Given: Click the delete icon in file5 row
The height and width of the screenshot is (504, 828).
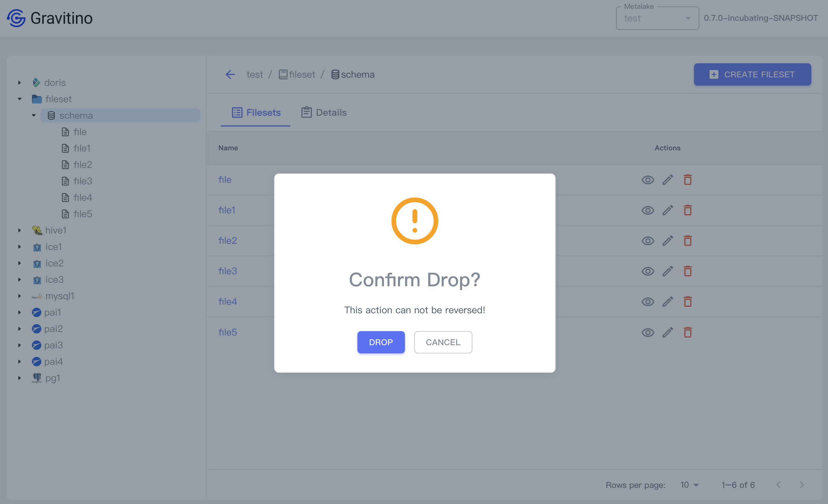Looking at the screenshot, I should point(688,332).
